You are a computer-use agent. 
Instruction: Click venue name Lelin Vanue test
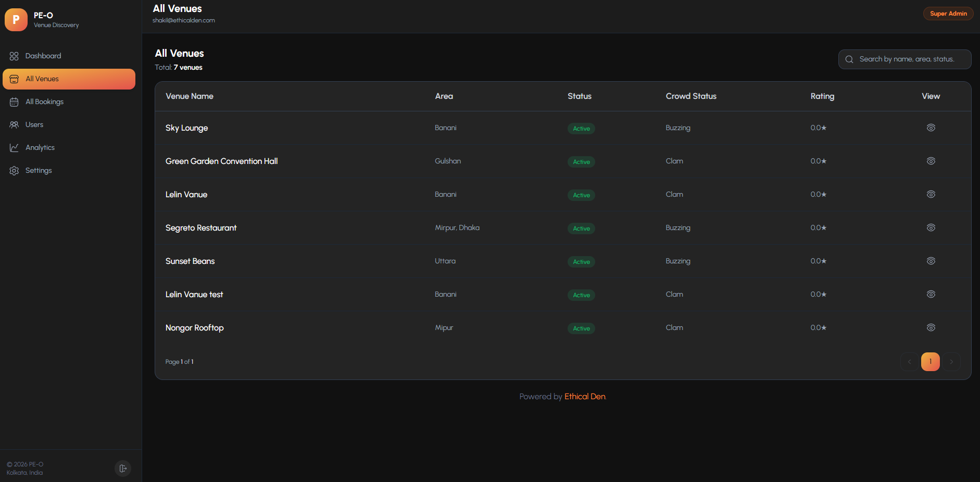tap(194, 295)
